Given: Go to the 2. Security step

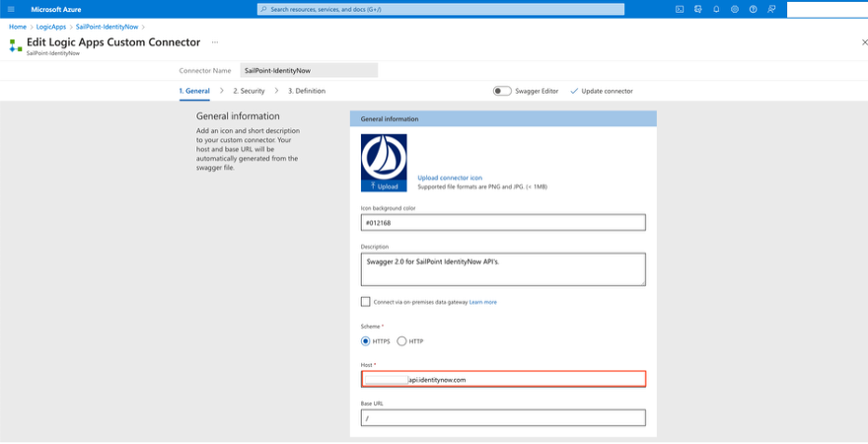Looking at the screenshot, I should click(x=249, y=91).
